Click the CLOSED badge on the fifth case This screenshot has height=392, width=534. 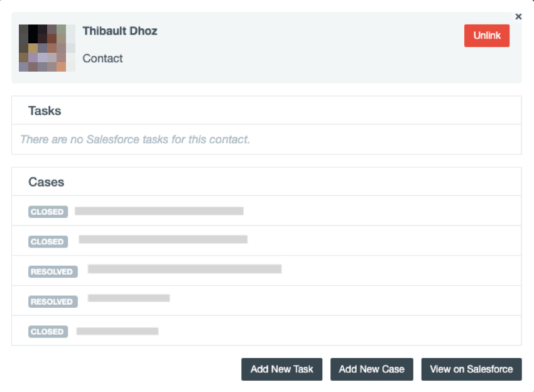(x=47, y=332)
